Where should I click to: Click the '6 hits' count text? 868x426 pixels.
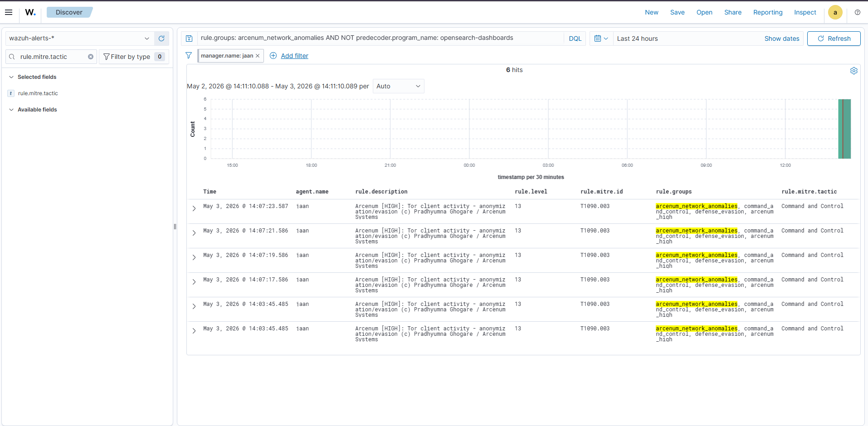click(x=514, y=70)
